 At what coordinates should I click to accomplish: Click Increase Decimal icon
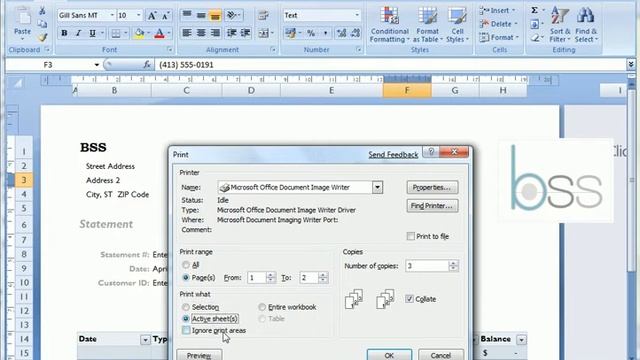point(341,33)
